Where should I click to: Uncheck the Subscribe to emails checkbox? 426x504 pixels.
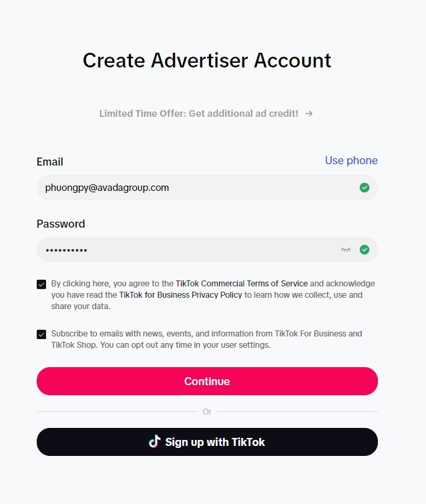(41, 334)
